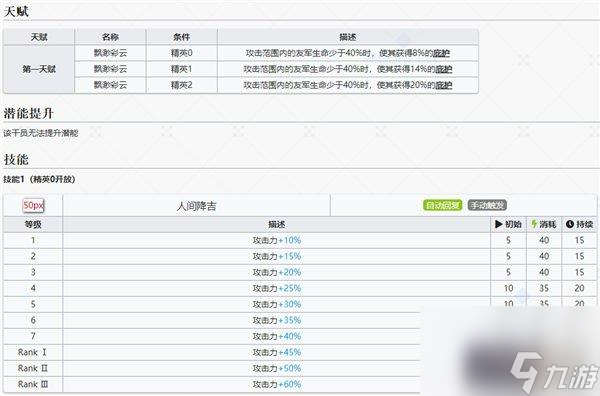
Task: Click the skill name 人间降吉
Action: tap(196, 206)
